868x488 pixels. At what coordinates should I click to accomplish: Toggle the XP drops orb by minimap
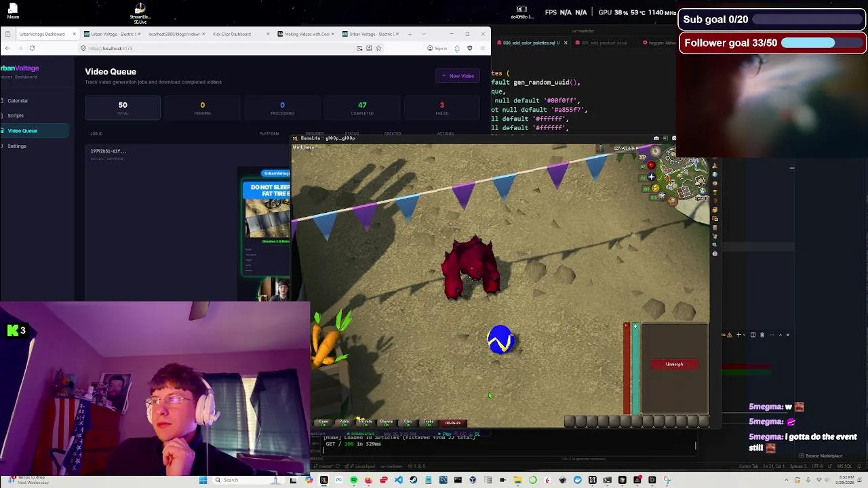point(642,157)
